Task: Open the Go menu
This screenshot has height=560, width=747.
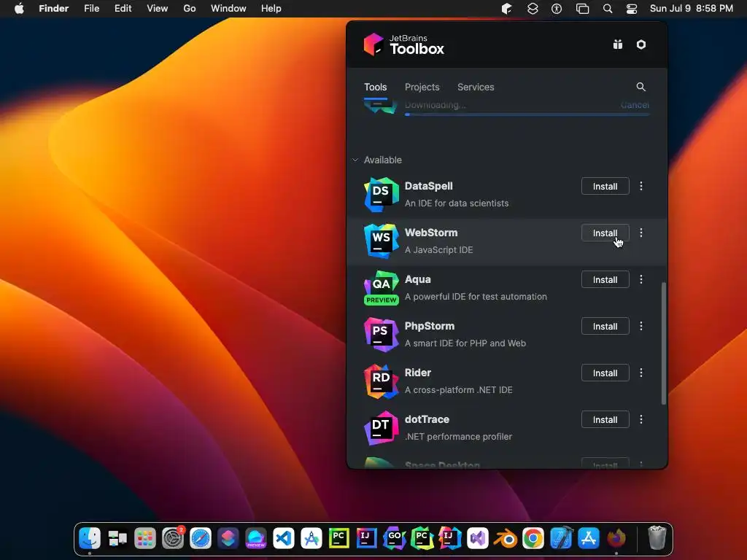Action: 190,9
